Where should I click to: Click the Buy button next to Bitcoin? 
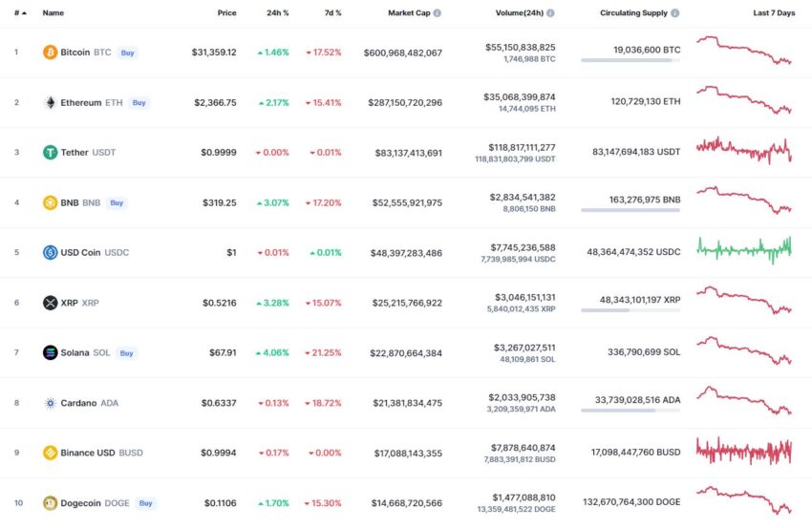tap(127, 53)
